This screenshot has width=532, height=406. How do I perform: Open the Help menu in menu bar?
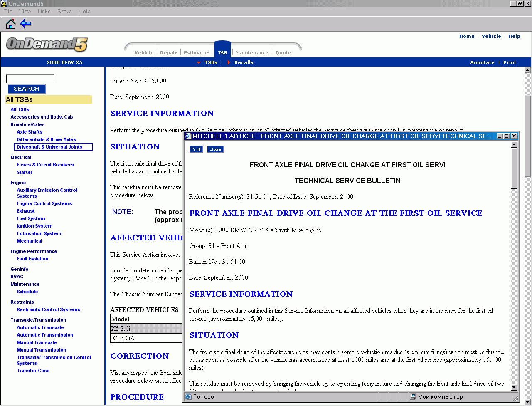coord(84,12)
